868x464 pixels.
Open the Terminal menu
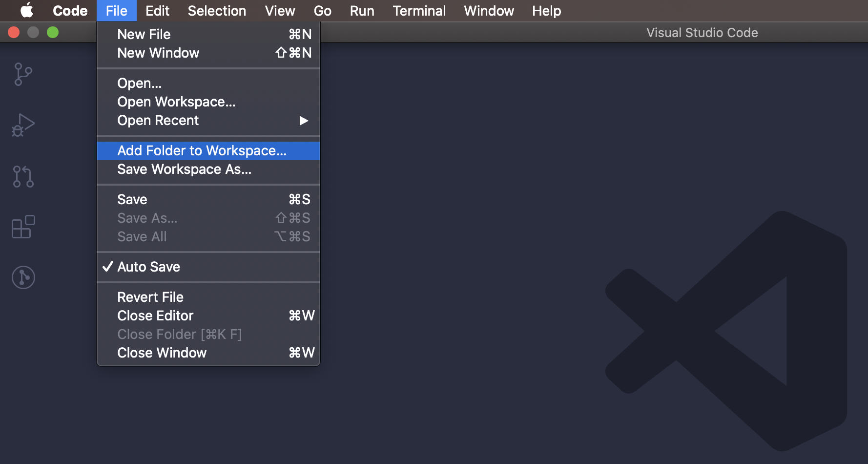click(419, 11)
